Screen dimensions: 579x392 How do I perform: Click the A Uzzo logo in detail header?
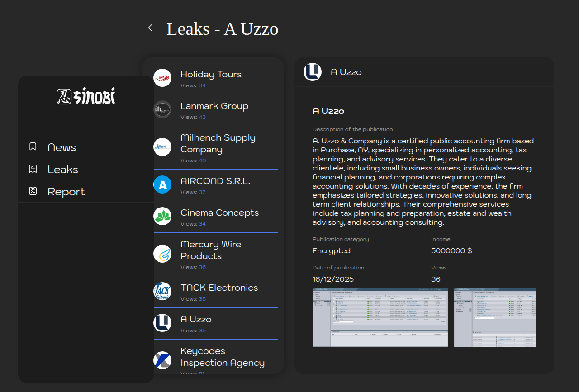(313, 72)
